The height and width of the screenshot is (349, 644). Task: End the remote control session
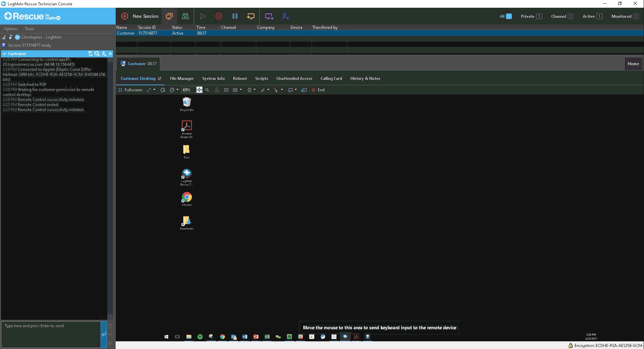[318, 90]
